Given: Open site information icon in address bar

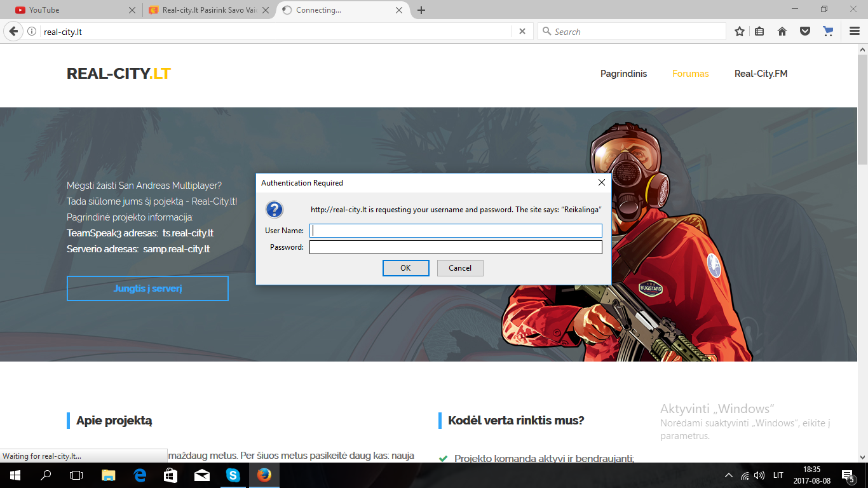Looking at the screenshot, I should tap(31, 31).
